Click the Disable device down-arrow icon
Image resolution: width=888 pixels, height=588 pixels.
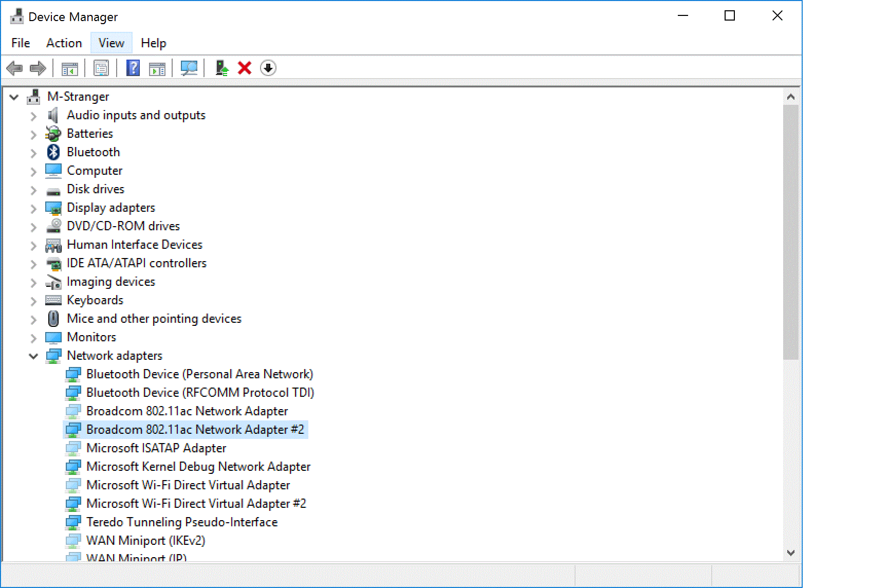pyautogui.click(x=268, y=68)
